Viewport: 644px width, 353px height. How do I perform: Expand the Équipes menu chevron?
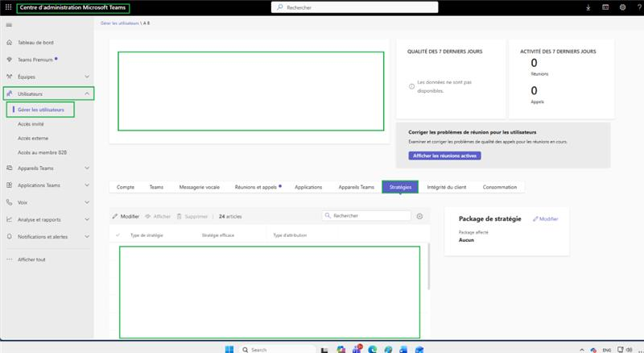click(87, 77)
